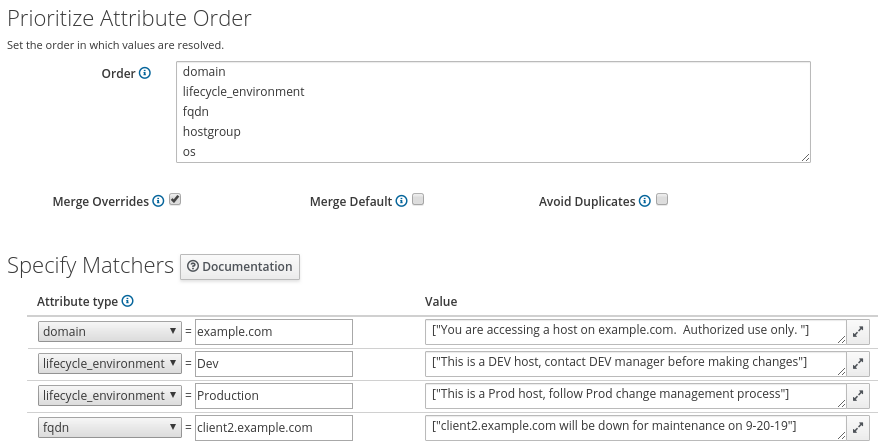This screenshot has height=448, width=878.
Task: Enable the Merge Default checkbox
Action: click(418, 200)
